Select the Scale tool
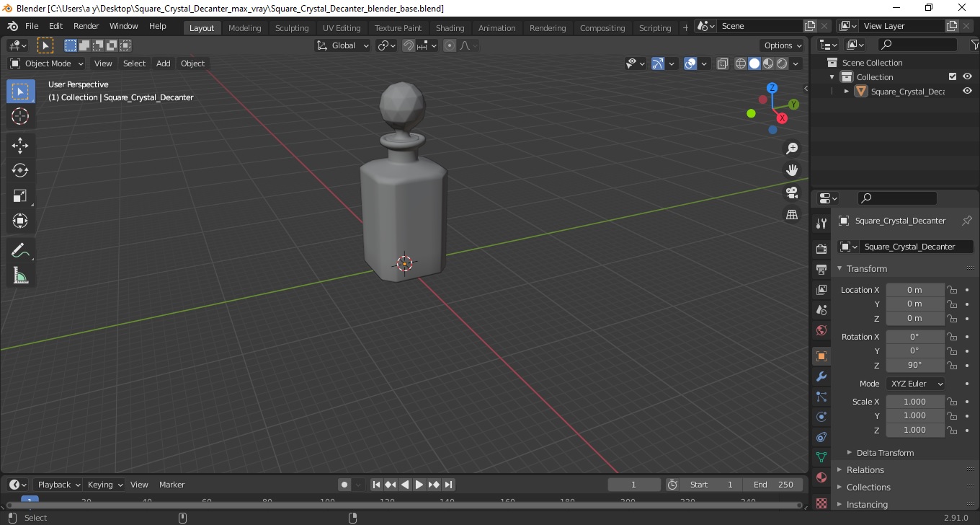980x525 pixels. point(20,195)
